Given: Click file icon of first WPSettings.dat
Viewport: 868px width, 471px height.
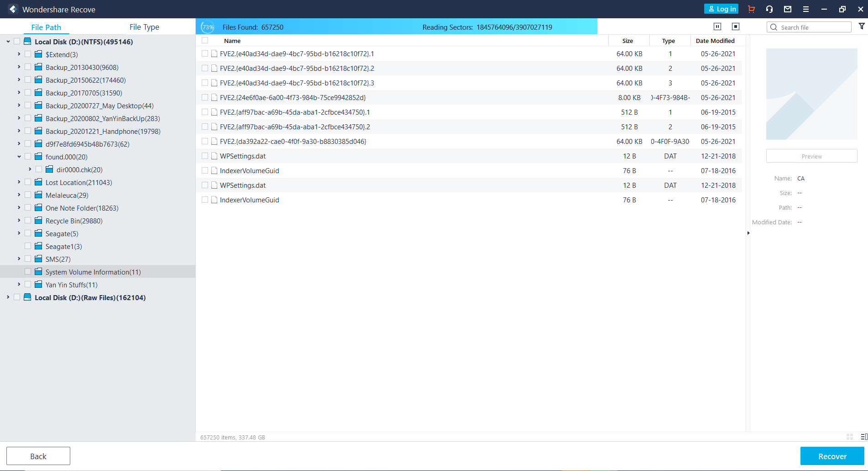Looking at the screenshot, I should pos(214,156).
